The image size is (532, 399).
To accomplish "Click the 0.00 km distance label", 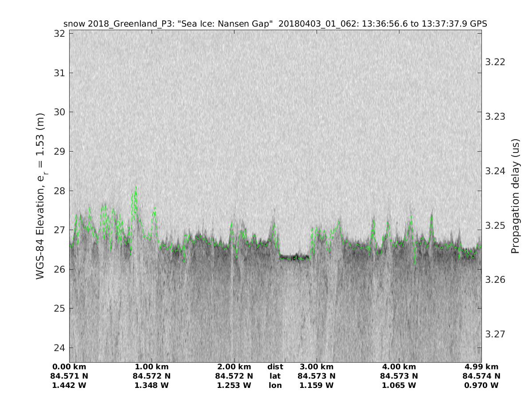I will 69,367.
